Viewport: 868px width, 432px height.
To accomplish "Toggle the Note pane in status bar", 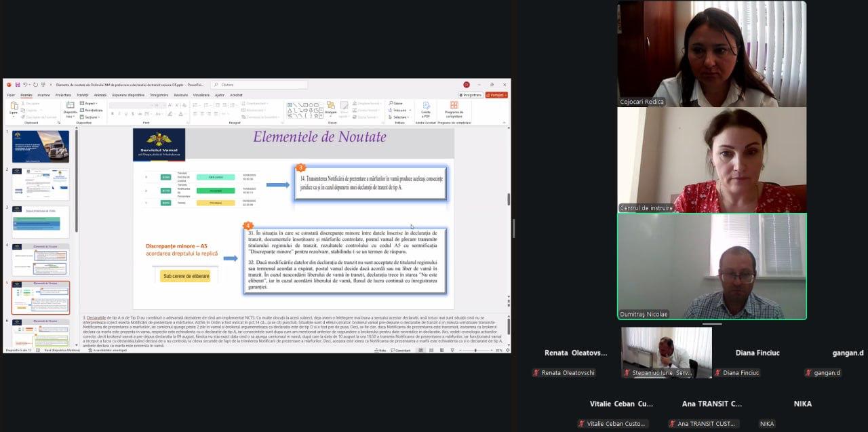I will coord(380,350).
